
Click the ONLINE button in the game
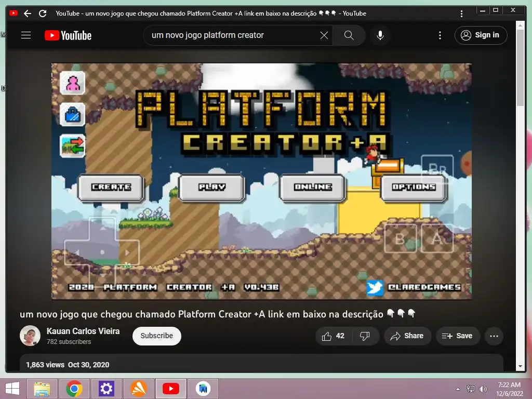[x=312, y=187]
